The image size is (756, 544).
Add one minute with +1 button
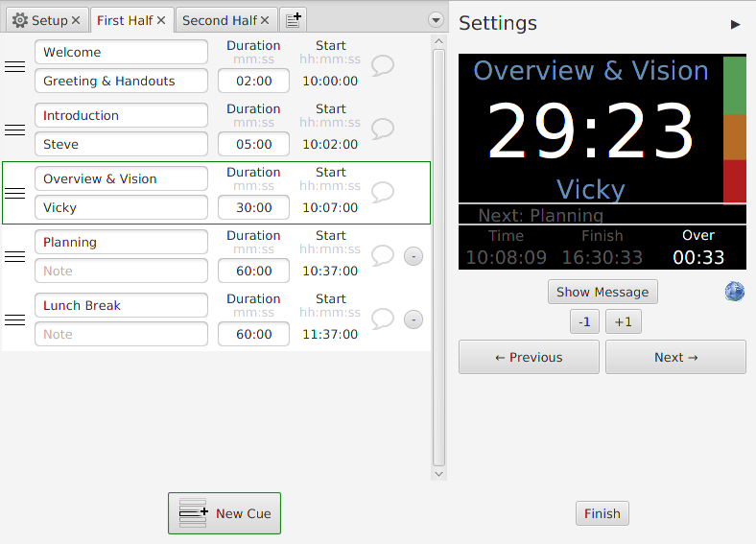tap(624, 321)
